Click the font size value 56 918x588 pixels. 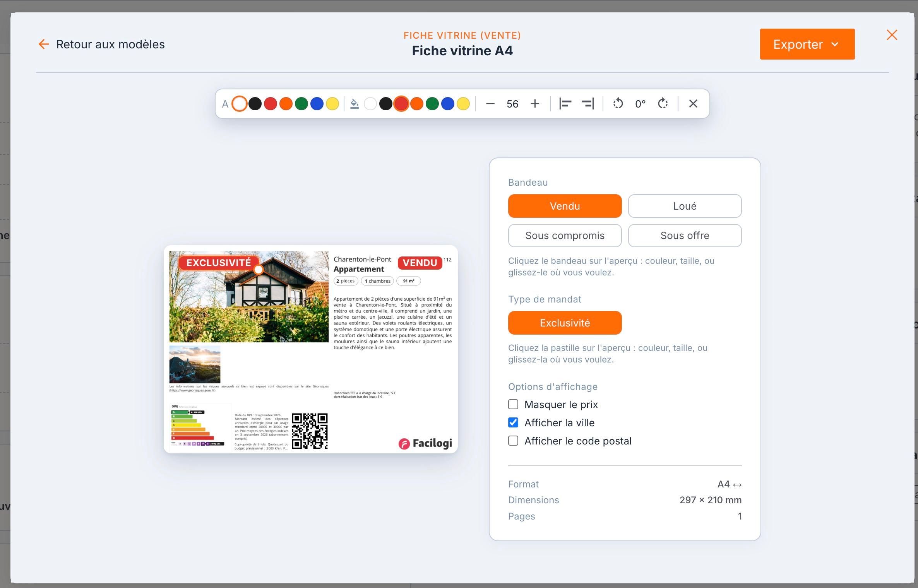click(x=512, y=104)
